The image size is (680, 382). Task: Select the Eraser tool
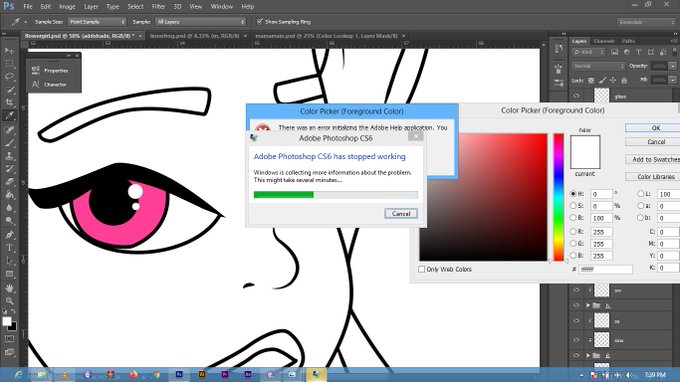[x=9, y=182]
